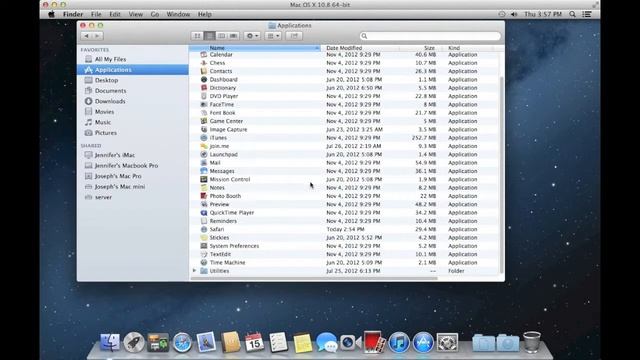Screen dimensions: 640x360
Task: Select the join.me application row
Action: pyautogui.click(x=344, y=146)
